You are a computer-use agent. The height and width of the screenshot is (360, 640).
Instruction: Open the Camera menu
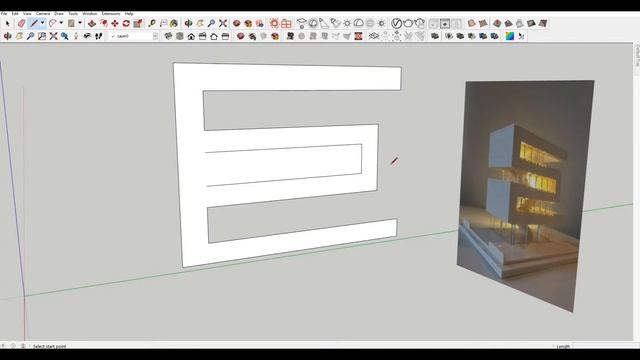point(43,13)
